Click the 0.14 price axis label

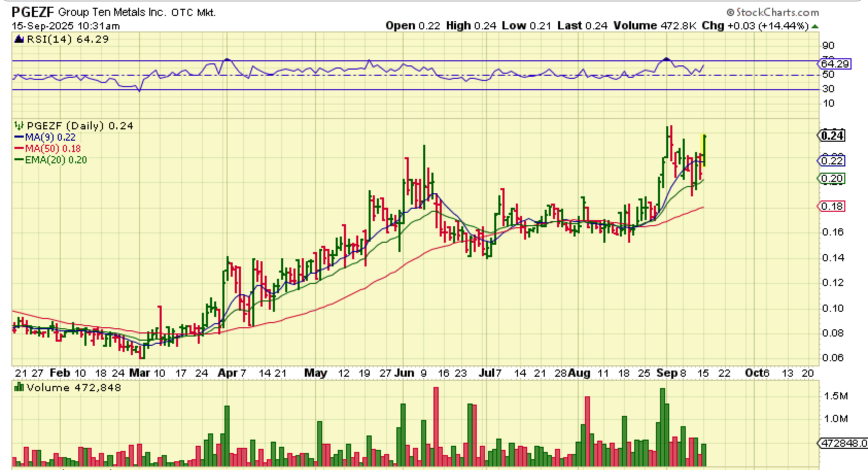[833, 258]
